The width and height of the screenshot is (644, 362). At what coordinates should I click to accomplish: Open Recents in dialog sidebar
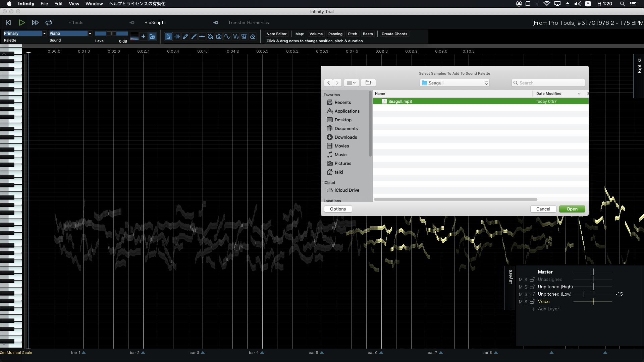click(342, 102)
